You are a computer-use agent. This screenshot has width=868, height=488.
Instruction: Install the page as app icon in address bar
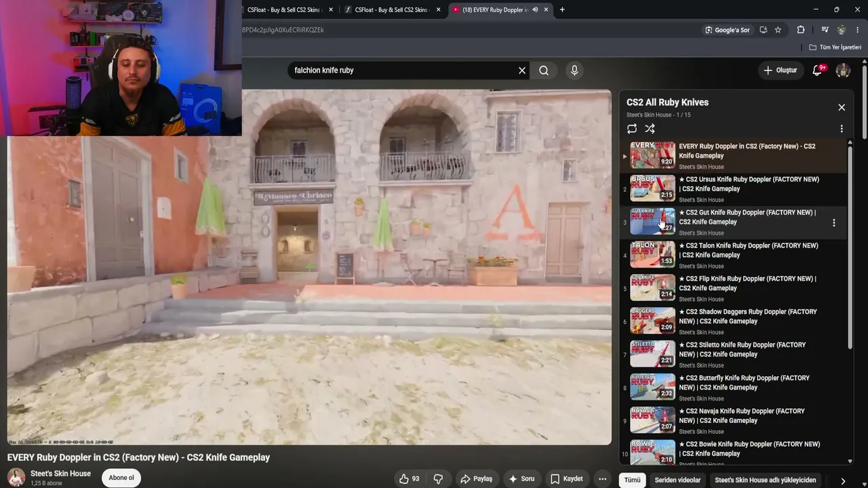[x=764, y=30]
